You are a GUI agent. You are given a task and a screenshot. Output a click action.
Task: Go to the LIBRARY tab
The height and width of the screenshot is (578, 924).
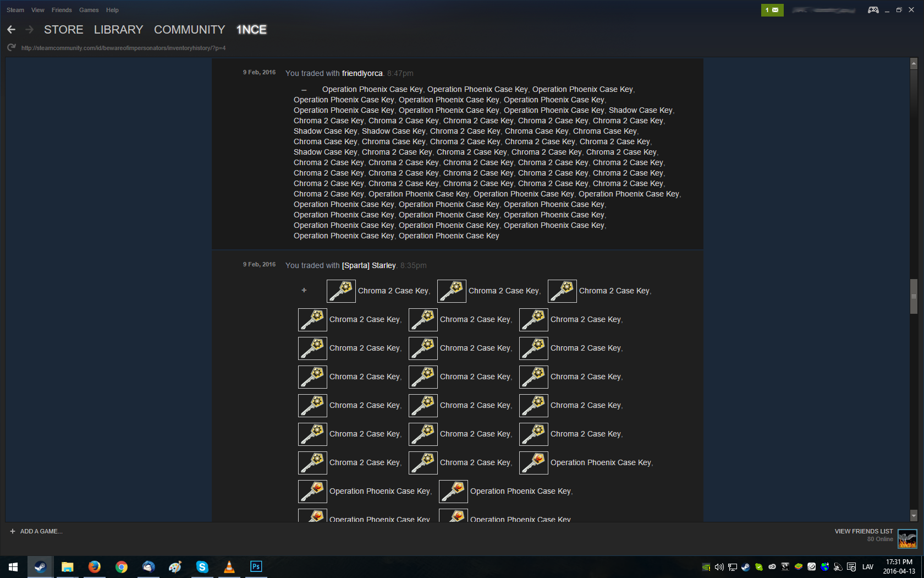[x=118, y=30]
